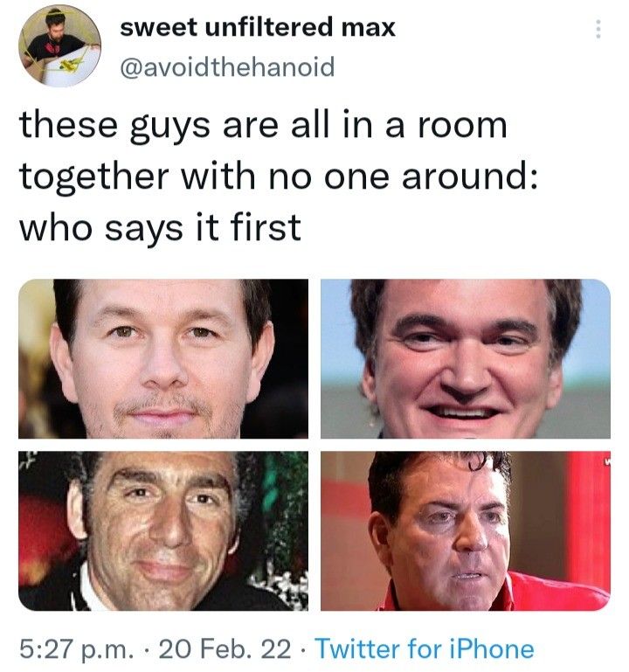Open the tweet author's profile avatar
The width and height of the screenshot is (629, 672).
click(59, 45)
